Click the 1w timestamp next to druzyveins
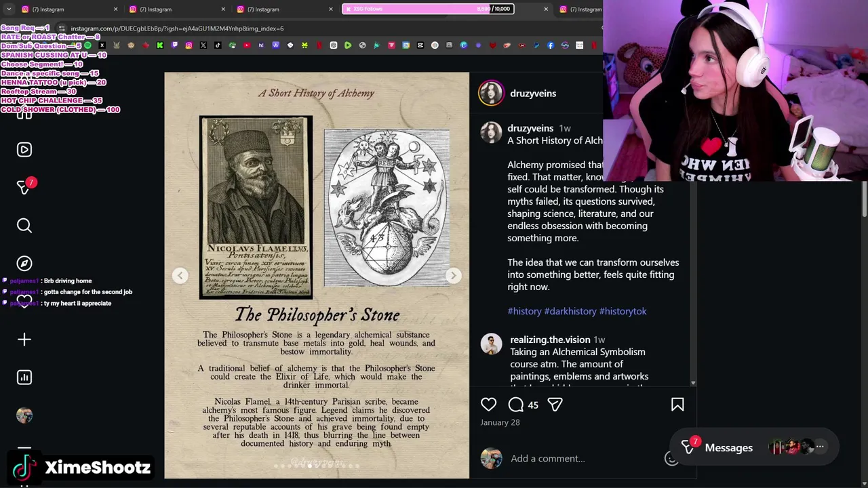 pyautogui.click(x=565, y=128)
